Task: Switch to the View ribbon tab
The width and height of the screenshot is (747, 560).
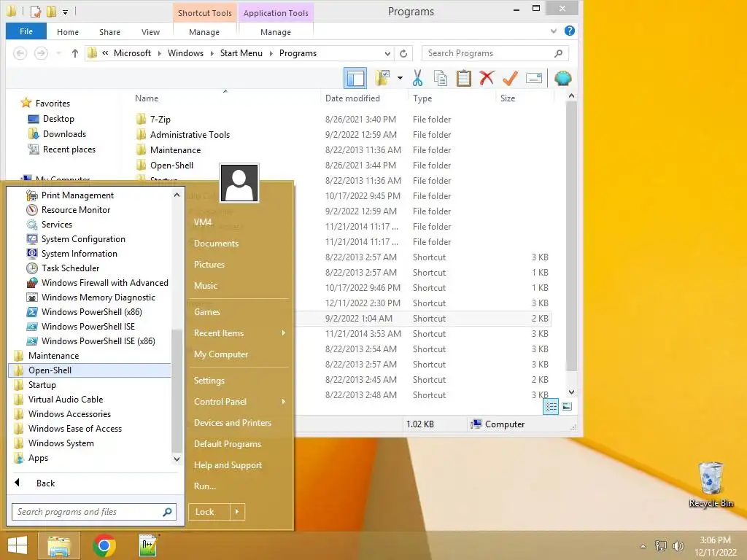Action: click(x=150, y=32)
